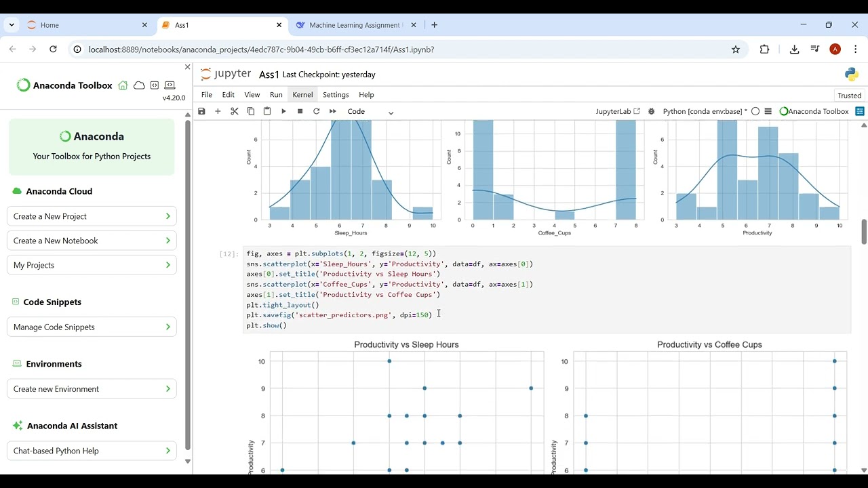
Task: Click the notebook vertical scrollbar thumb
Action: point(863,232)
